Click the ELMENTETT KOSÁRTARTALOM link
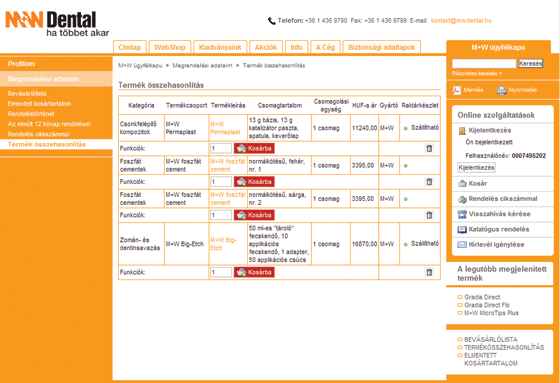This screenshot has width=560, height=383. point(491,359)
